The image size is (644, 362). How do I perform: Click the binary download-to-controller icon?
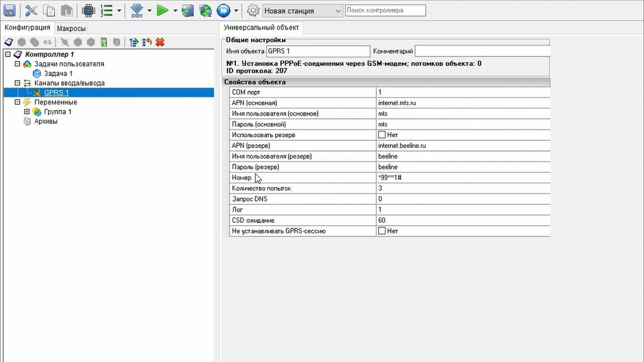point(137,10)
